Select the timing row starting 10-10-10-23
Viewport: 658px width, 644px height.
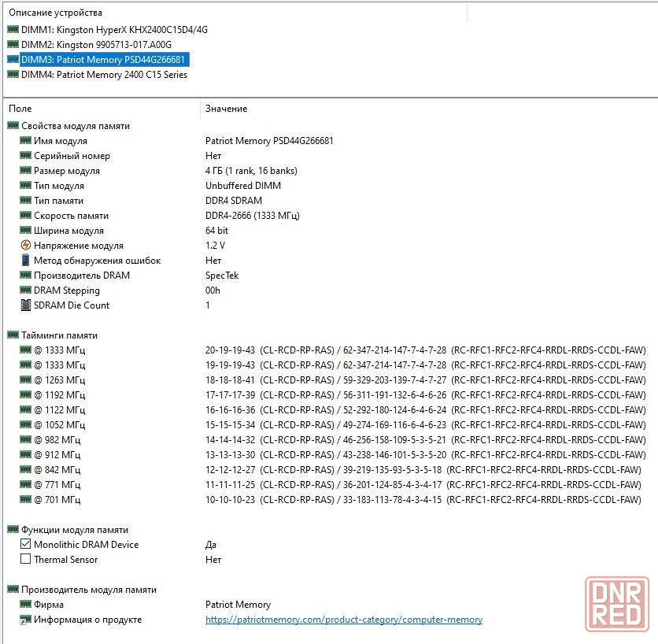point(423,500)
